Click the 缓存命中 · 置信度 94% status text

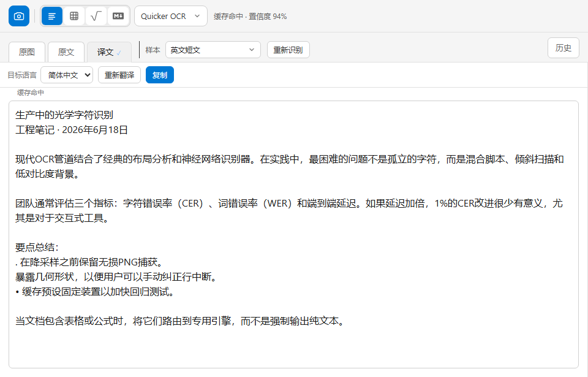point(250,17)
